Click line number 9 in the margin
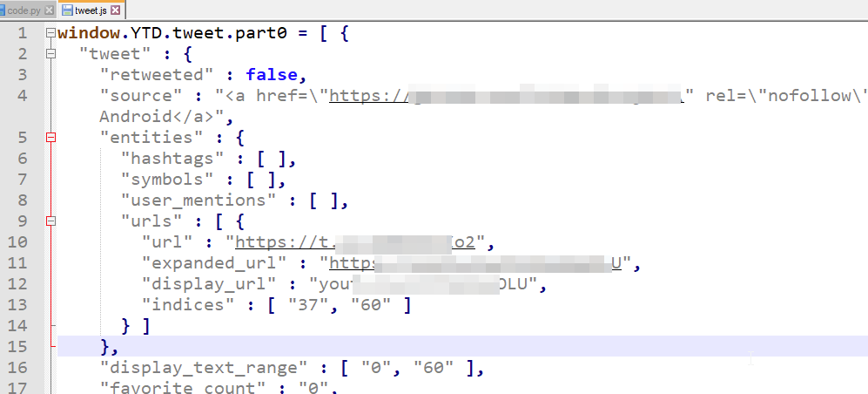The height and width of the screenshot is (394, 868). (22, 221)
